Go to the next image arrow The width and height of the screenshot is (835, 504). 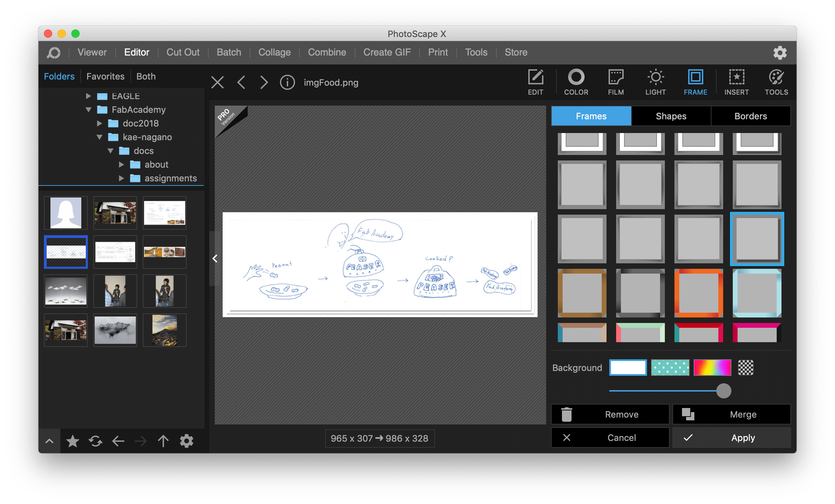pyautogui.click(x=263, y=83)
